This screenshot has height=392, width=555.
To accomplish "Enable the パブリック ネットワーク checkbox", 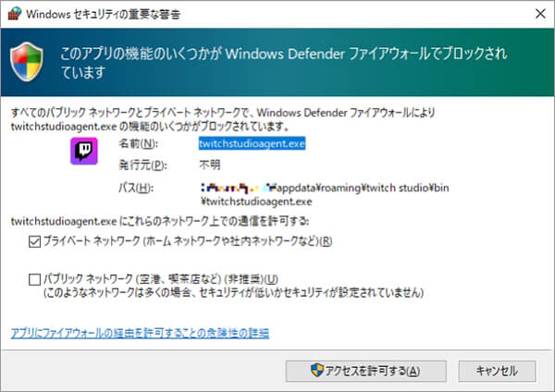I will (x=34, y=279).
